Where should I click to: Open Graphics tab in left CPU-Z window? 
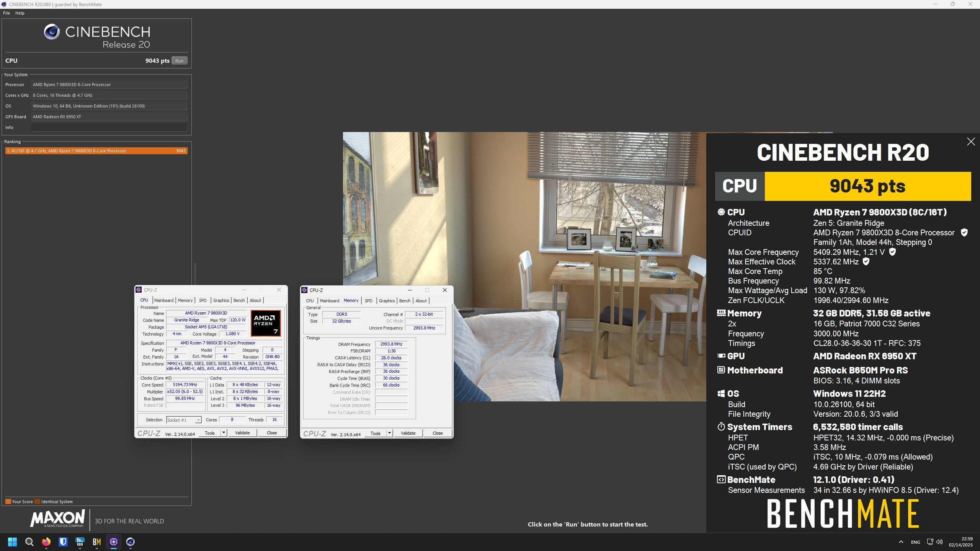coord(221,300)
